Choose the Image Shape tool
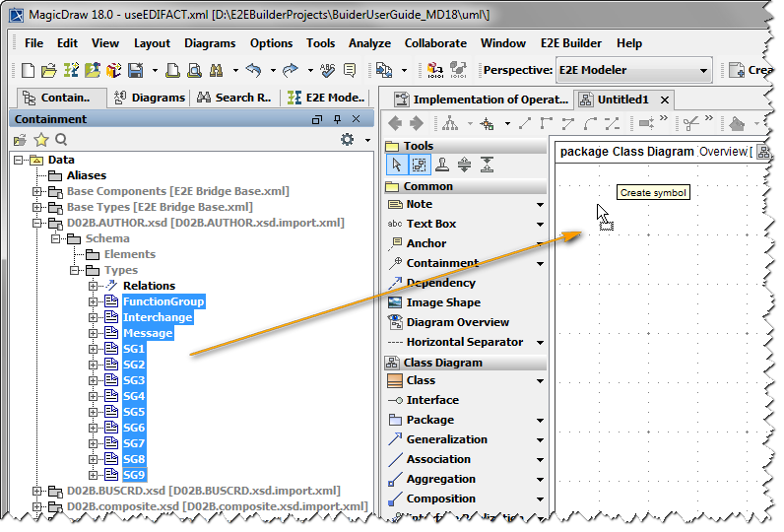Viewport: 784px width, 532px height. coord(443,302)
